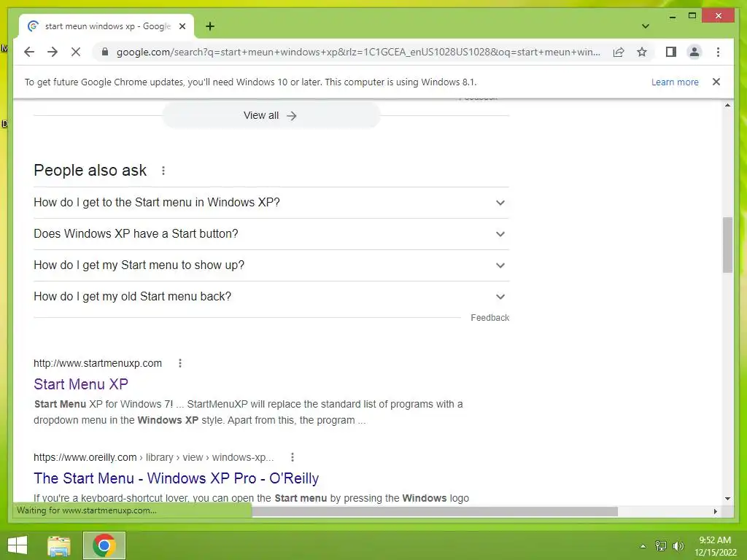Minimize the Chrome window
Screen dimensions: 747x560
coord(672,16)
